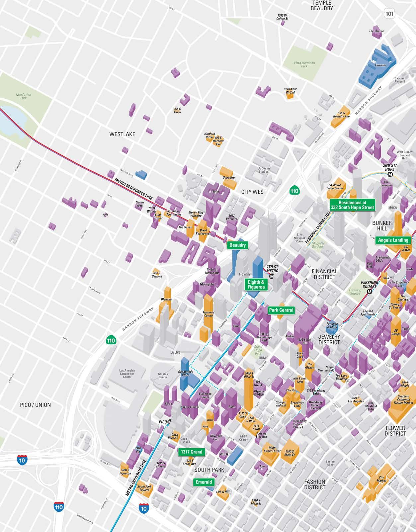Click the FINANCIAL DISTRICT name
The image size is (416, 532).
click(324, 274)
